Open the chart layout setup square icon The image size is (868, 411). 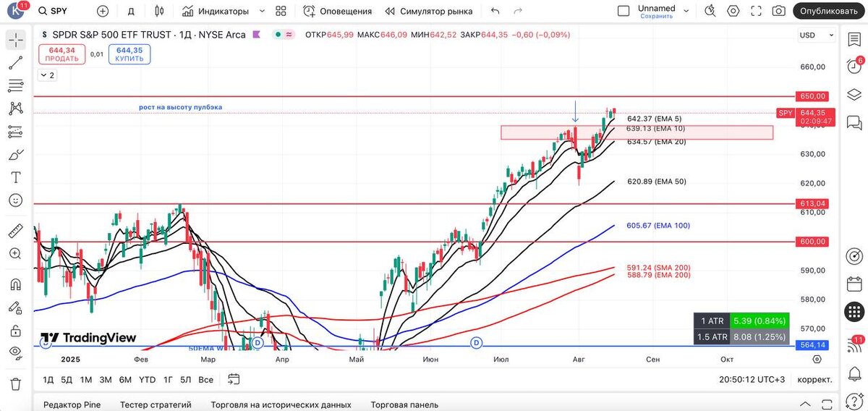coord(624,11)
